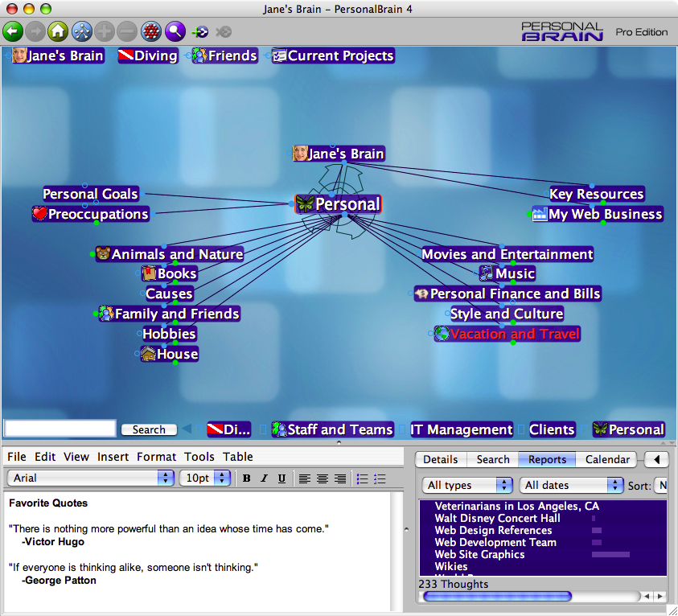Center align text in notes editor
Image resolution: width=678 pixels, height=616 pixels.
click(x=323, y=478)
